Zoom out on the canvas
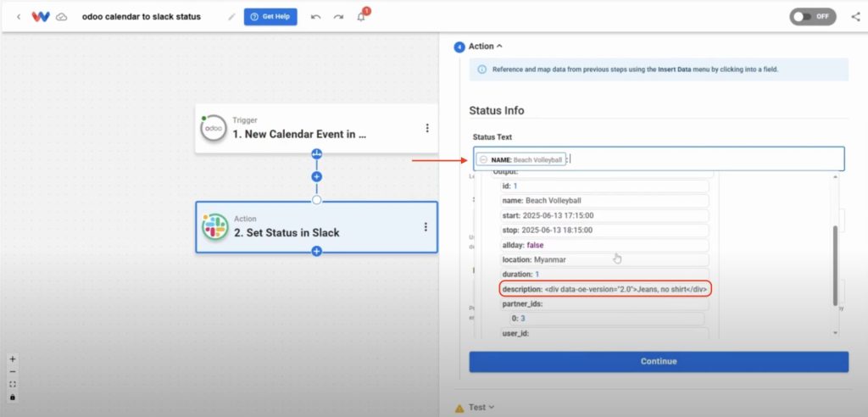This screenshot has height=417, width=868. [x=13, y=371]
